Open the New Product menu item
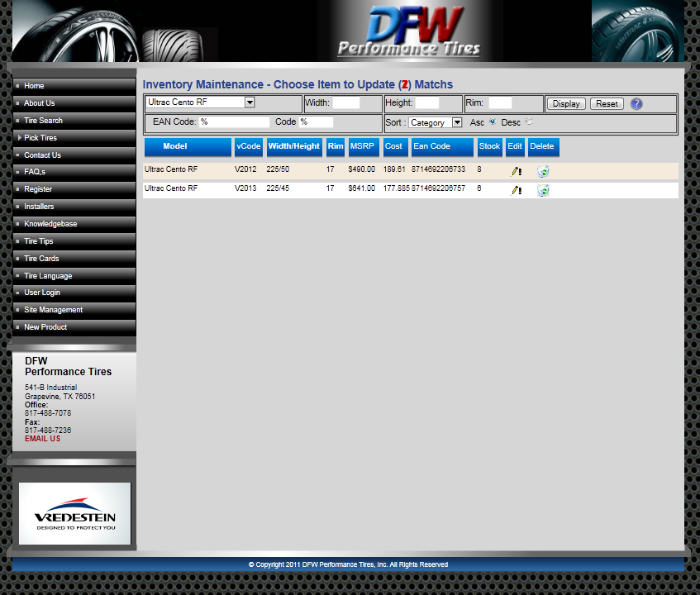700x595 pixels. [74, 327]
